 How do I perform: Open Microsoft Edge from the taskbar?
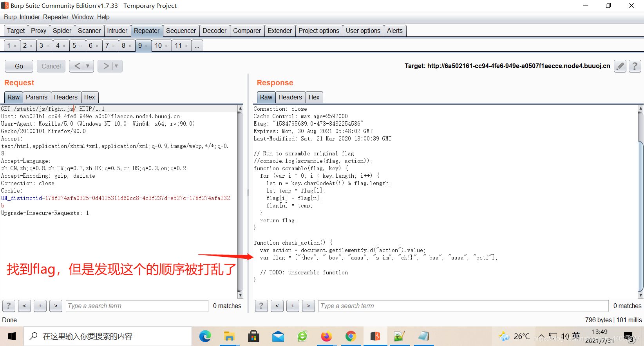(x=205, y=336)
